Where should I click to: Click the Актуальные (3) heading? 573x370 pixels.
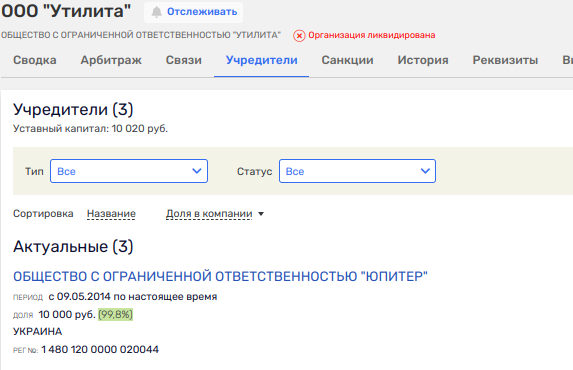pos(73,247)
